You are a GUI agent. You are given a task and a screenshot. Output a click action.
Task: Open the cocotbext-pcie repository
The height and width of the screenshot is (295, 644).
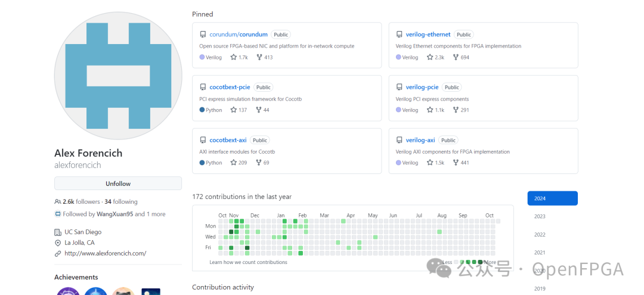pyautogui.click(x=230, y=87)
